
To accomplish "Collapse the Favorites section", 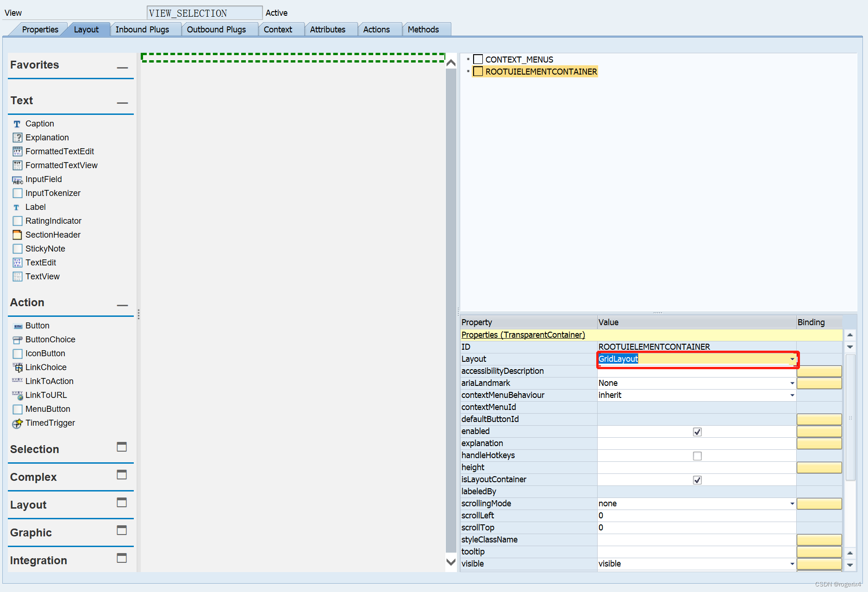I will point(122,67).
